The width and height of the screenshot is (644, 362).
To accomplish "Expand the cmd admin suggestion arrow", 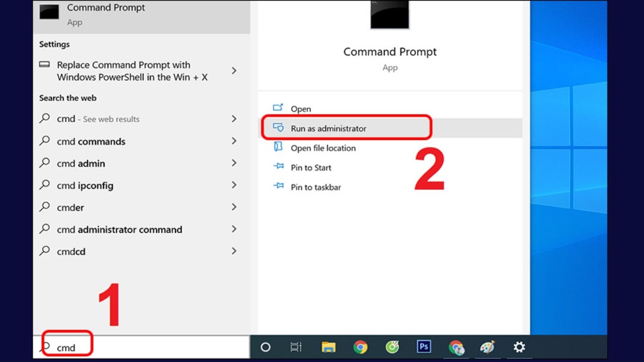I will pyautogui.click(x=234, y=163).
